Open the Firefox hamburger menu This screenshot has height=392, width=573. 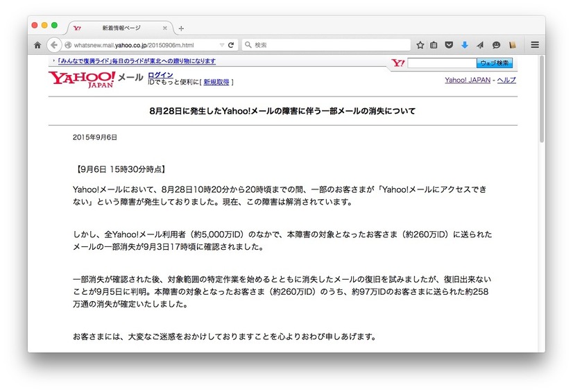535,45
